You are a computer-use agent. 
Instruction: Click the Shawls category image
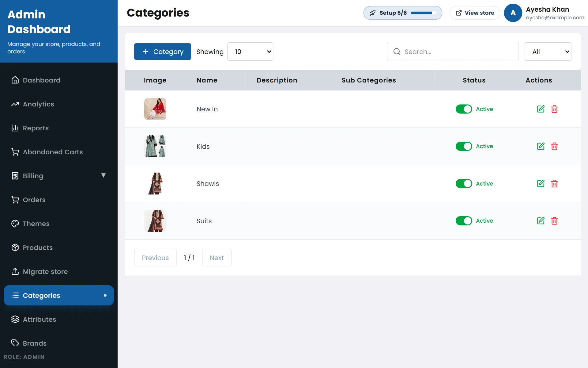click(x=155, y=183)
